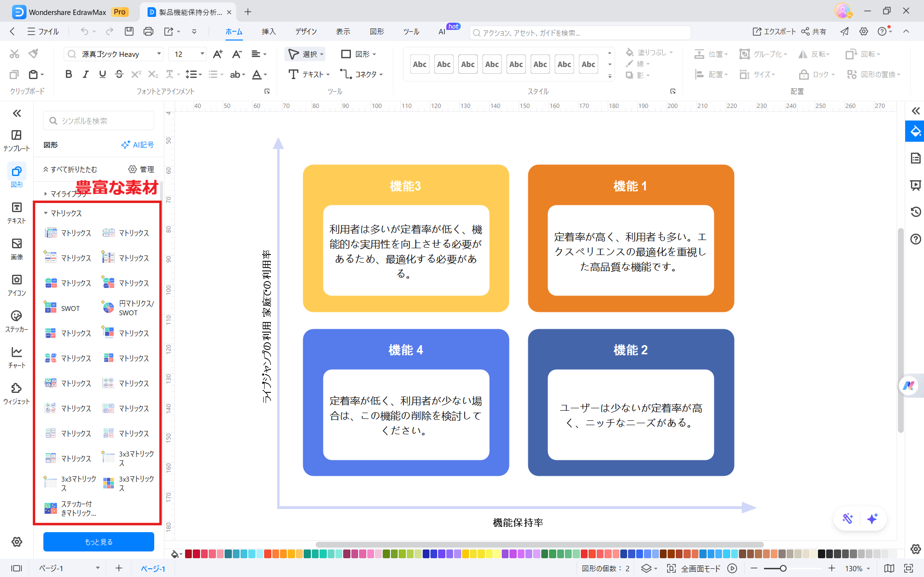Viewport: 924px width, 577px height.
Task: Click increase font size icon
Action: [x=218, y=54]
